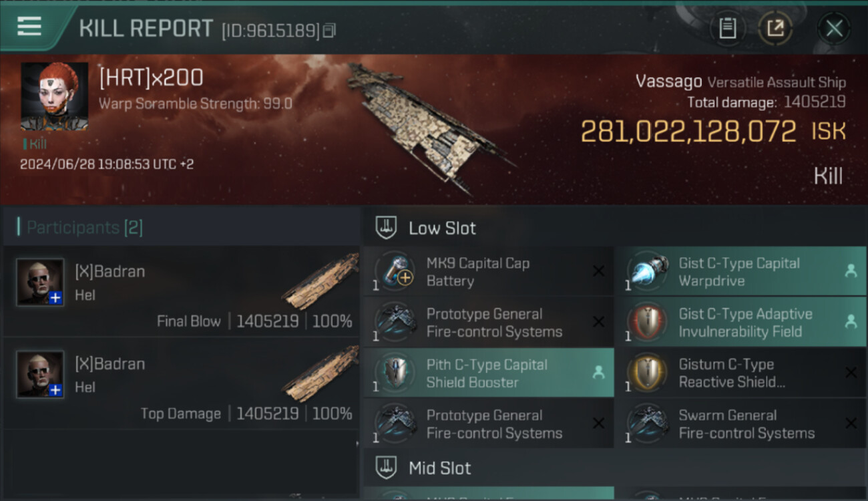This screenshot has height=501, width=868.
Task: Share the kill report externally
Action: pyautogui.click(x=775, y=28)
